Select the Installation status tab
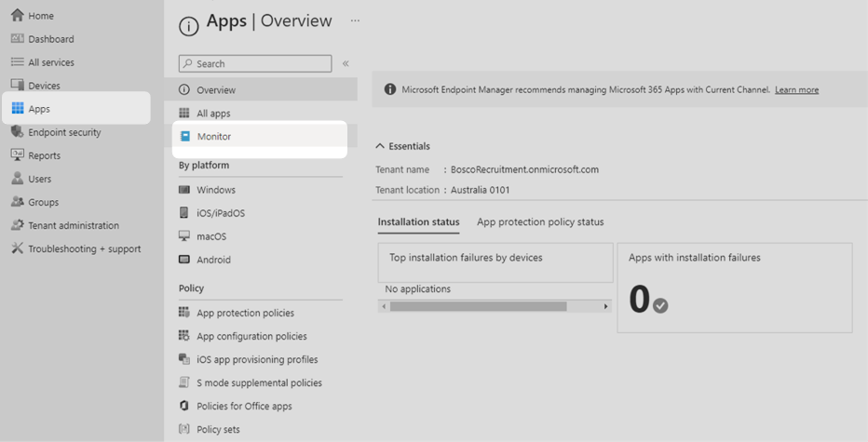868x442 pixels. (418, 221)
